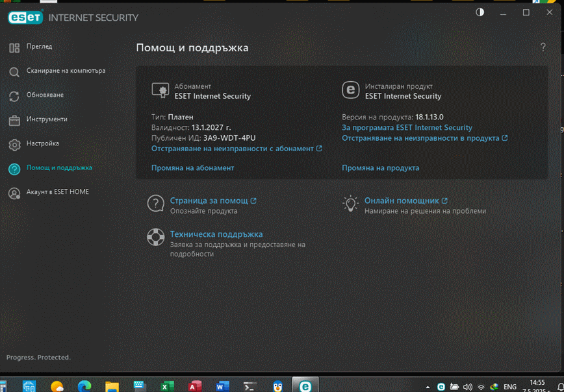This screenshot has width=564, height=392.
Task: Open File Explorer from the taskbar
Action: coord(112,387)
